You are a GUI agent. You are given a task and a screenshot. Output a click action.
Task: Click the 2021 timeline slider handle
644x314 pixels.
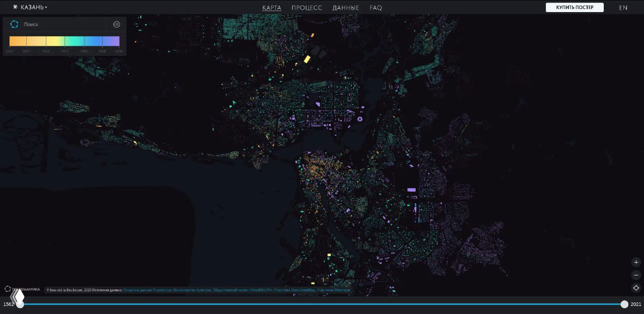[624, 304]
